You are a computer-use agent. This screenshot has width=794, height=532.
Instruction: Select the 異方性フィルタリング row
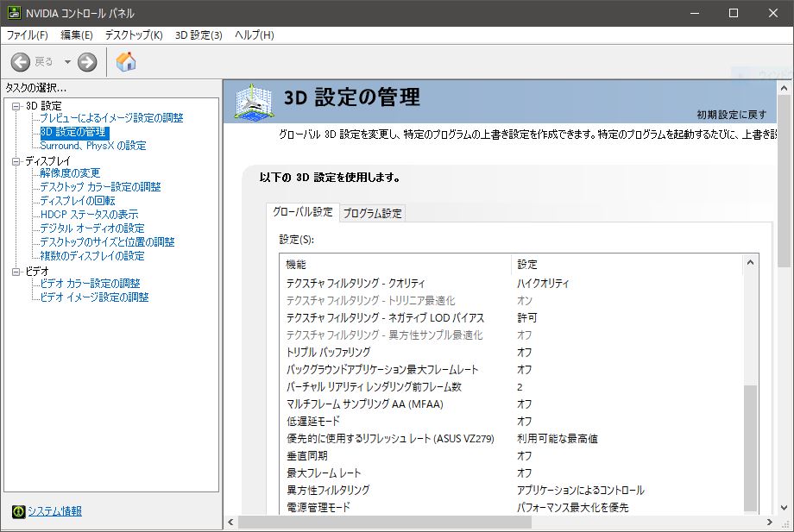[x=510, y=490]
